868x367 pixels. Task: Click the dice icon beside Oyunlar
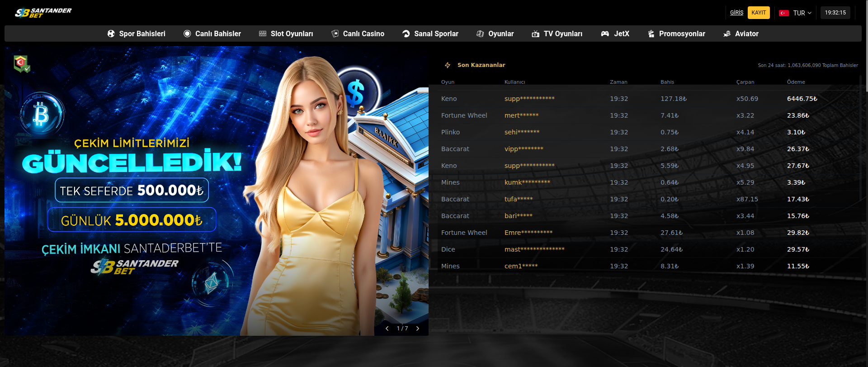tap(480, 33)
